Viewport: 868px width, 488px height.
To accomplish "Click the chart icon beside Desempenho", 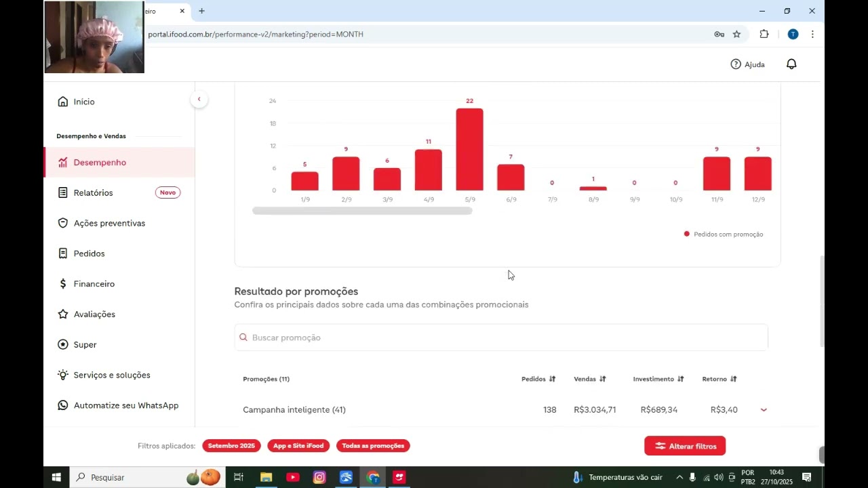I will pyautogui.click(x=63, y=163).
